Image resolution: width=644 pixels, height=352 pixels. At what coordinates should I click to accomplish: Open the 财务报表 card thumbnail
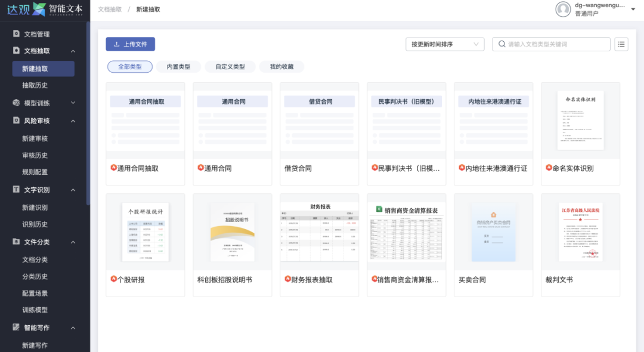point(320,232)
